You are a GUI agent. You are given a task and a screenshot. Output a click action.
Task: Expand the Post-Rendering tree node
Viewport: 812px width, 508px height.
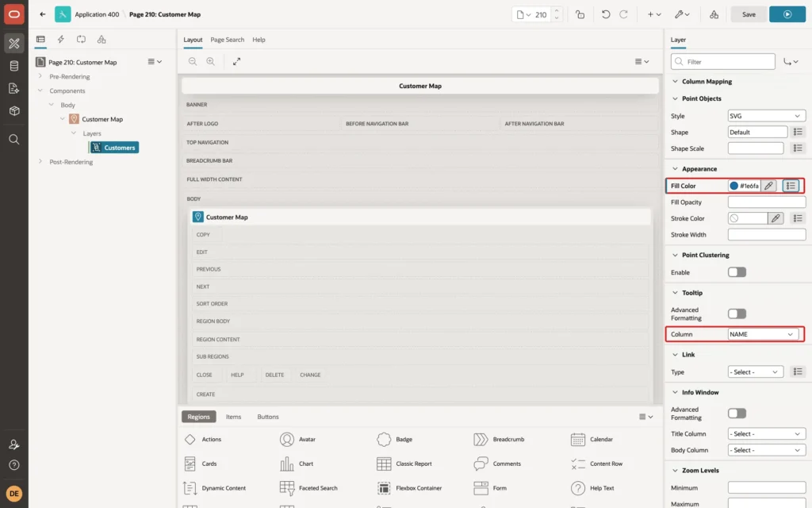pyautogui.click(x=40, y=162)
